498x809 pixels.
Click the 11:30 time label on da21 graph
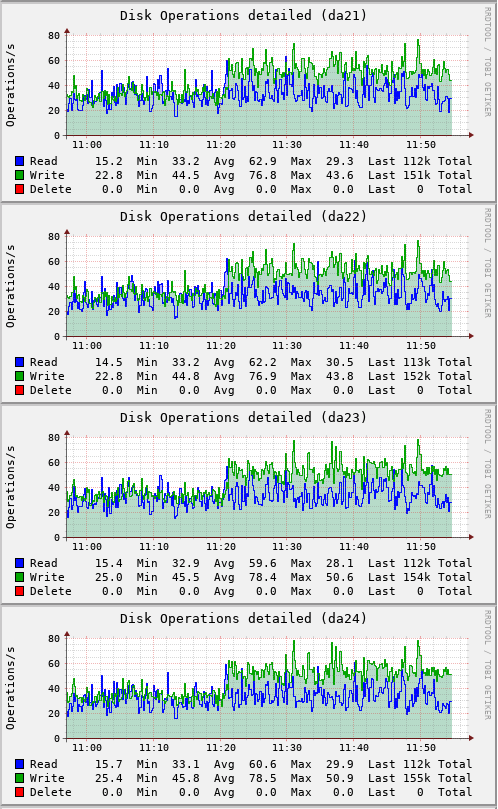(287, 145)
